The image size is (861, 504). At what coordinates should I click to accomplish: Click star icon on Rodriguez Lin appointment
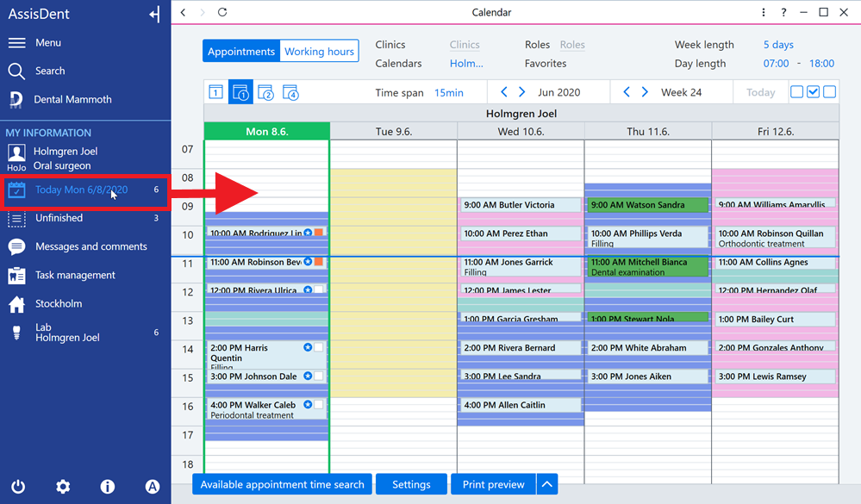(308, 233)
